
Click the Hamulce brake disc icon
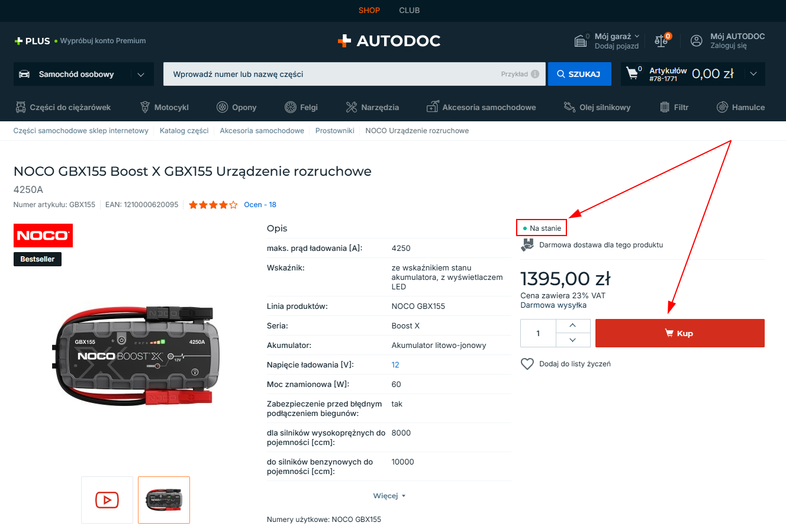coord(722,107)
